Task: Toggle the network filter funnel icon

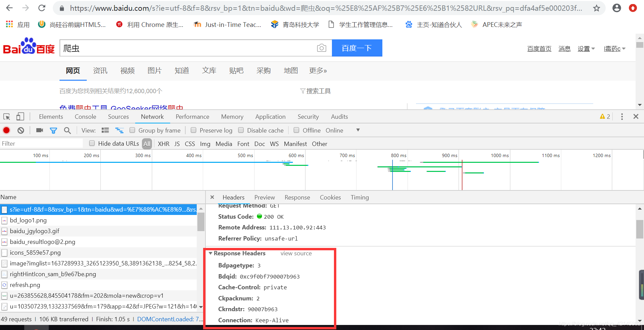Action: coord(53,131)
